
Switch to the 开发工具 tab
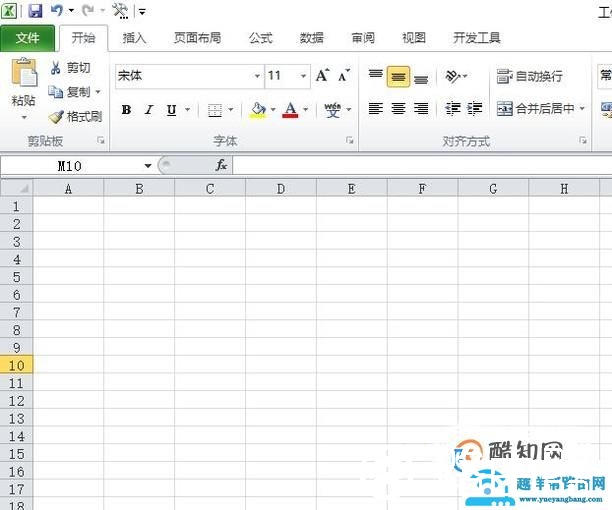click(477, 38)
